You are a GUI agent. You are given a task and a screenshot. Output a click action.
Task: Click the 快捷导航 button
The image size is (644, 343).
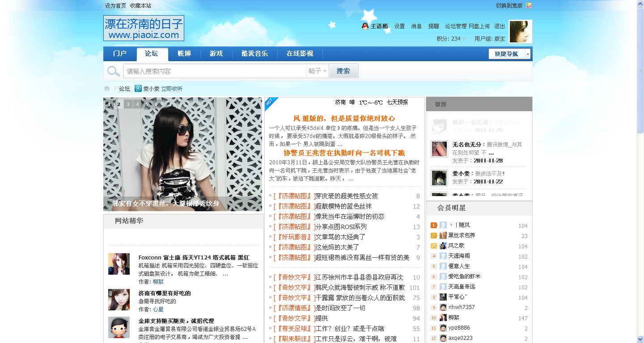pyautogui.click(x=507, y=54)
